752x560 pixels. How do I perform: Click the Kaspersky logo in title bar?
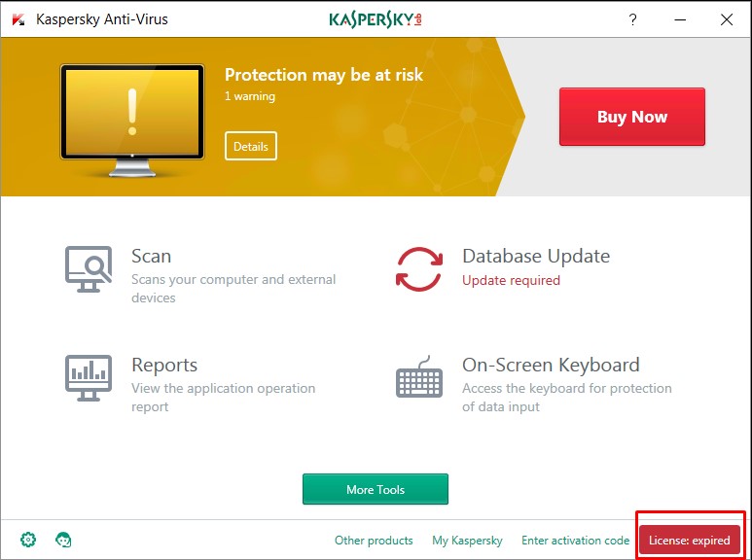coord(18,19)
